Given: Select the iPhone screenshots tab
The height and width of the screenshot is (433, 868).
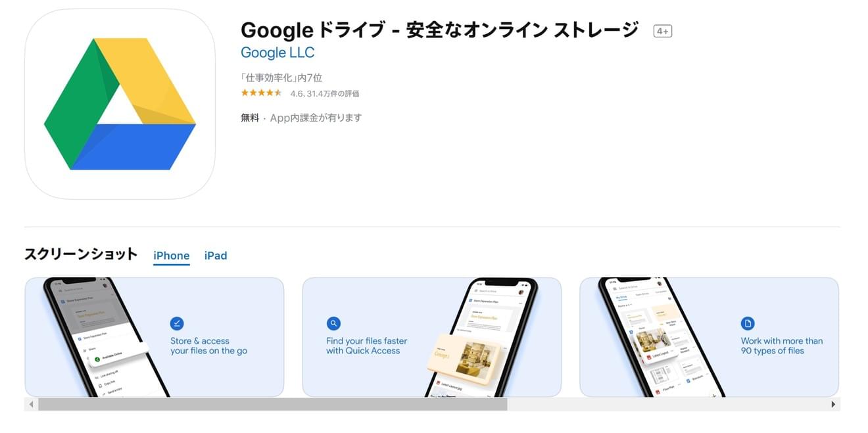Looking at the screenshot, I should point(171,256).
